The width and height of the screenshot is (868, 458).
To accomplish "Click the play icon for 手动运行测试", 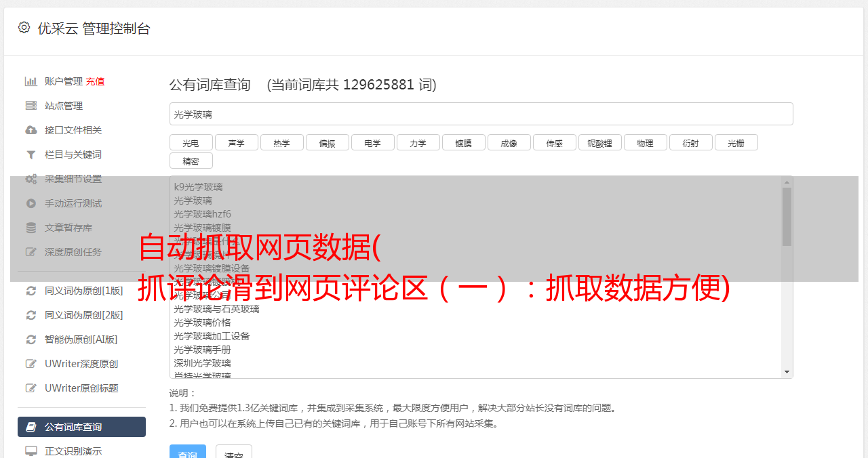I will (x=31, y=203).
